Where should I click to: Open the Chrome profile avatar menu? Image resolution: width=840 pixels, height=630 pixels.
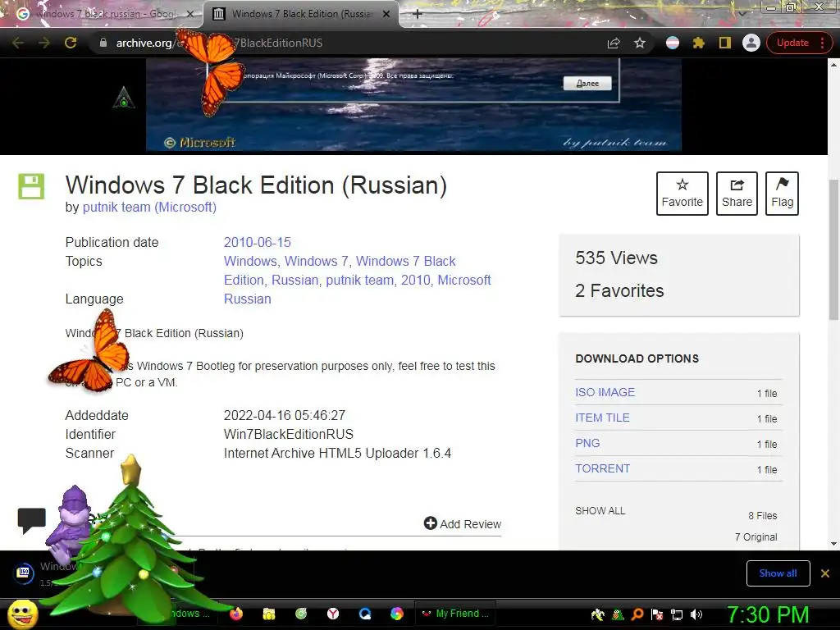[x=751, y=43]
